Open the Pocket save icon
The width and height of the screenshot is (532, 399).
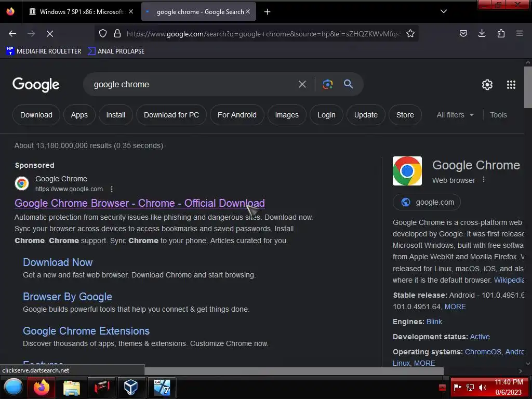click(x=463, y=33)
